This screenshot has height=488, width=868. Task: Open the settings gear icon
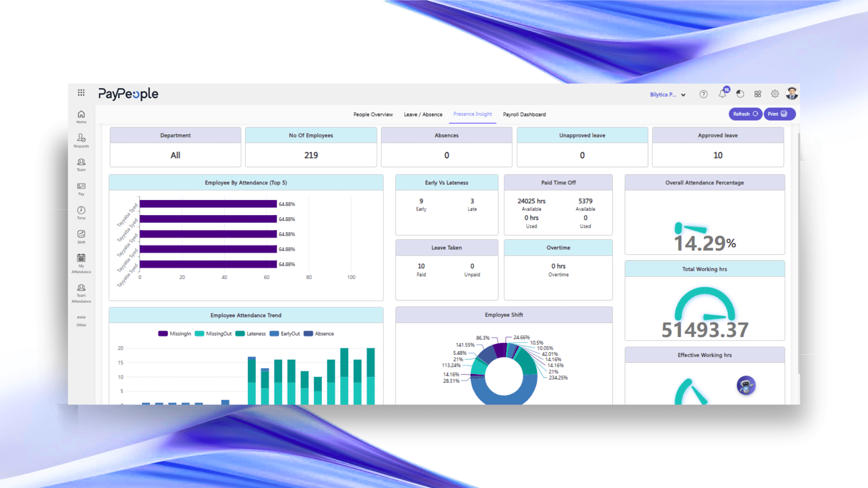click(x=775, y=94)
